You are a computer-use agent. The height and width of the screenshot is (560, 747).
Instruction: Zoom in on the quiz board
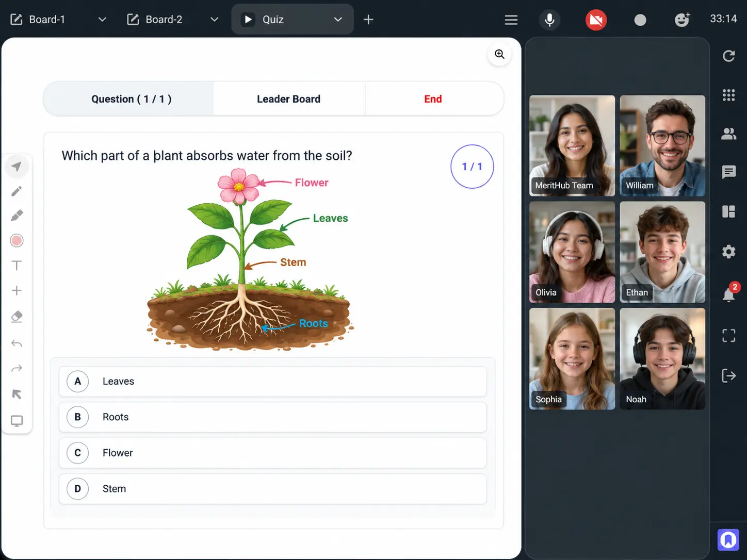pos(499,54)
